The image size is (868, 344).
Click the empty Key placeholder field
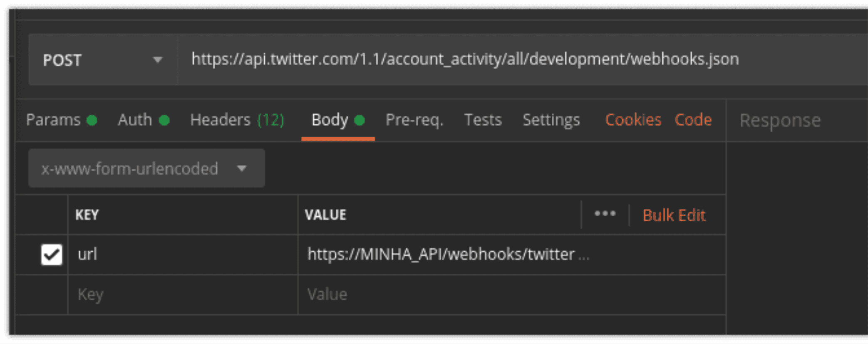click(182, 295)
